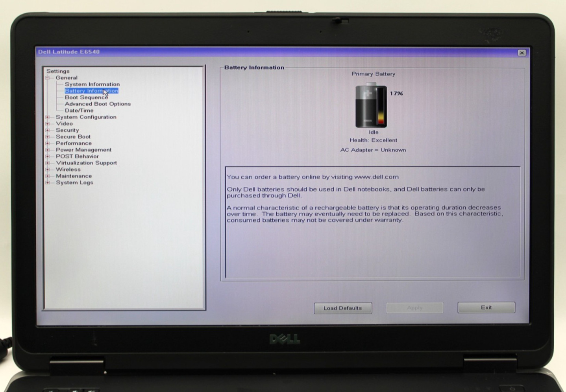Select the System Logs label

(x=74, y=182)
